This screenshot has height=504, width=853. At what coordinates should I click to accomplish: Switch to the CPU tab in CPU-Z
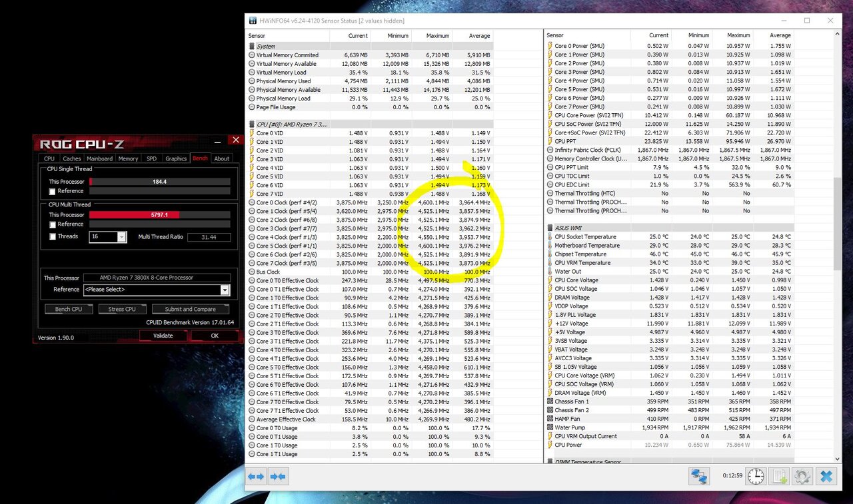(49, 158)
